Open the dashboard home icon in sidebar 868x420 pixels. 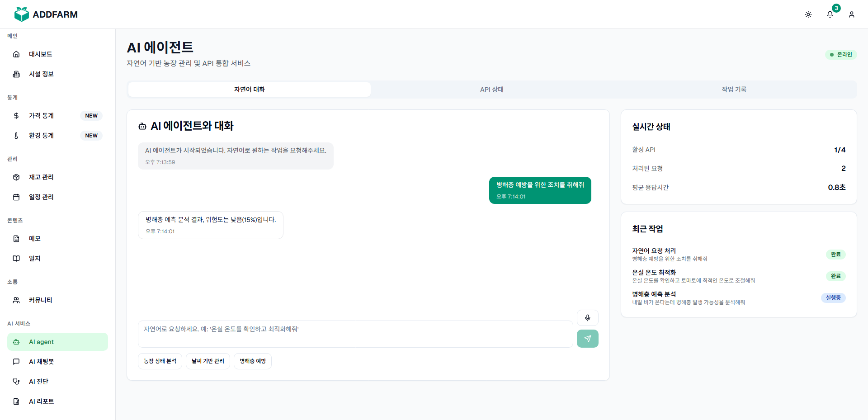(x=16, y=54)
